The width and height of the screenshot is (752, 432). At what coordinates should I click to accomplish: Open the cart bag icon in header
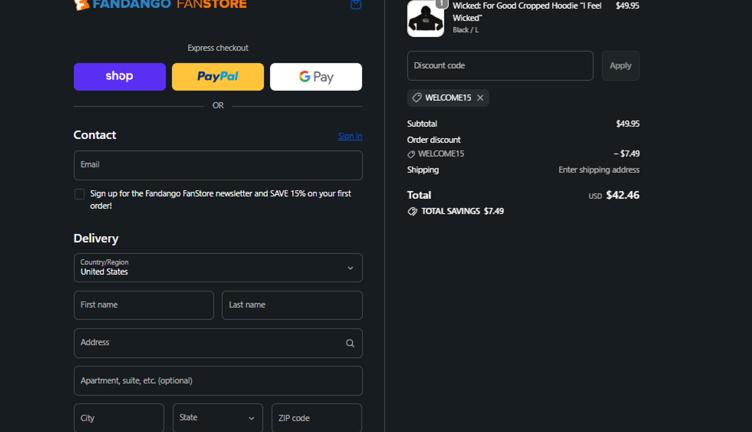(356, 4)
